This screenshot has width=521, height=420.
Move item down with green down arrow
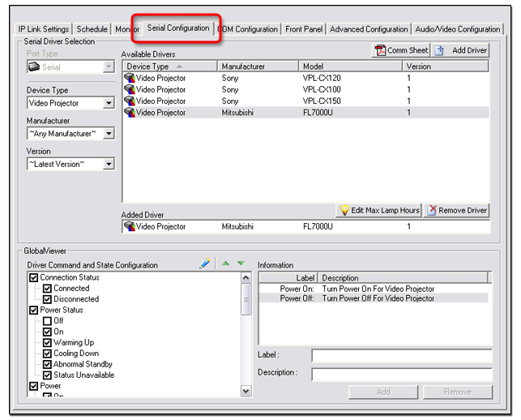(x=241, y=264)
